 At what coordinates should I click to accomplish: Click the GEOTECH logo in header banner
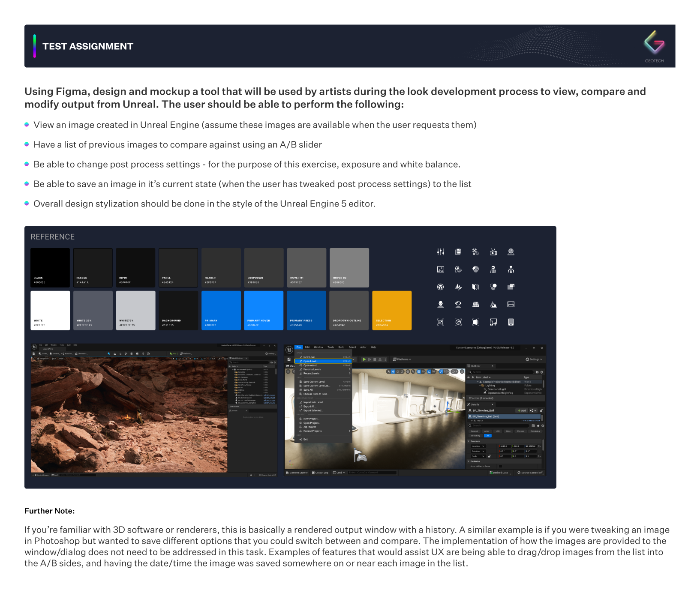(x=654, y=46)
